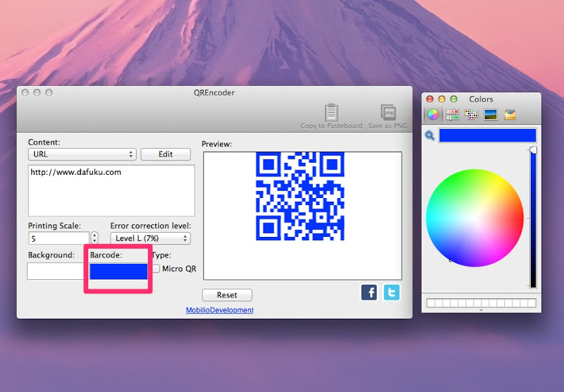Click the Edit button
The width and height of the screenshot is (564, 392).
pyautogui.click(x=166, y=154)
